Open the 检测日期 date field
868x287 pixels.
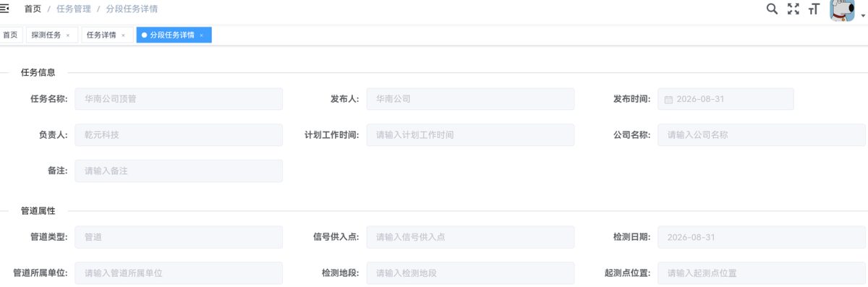point(726,237)
